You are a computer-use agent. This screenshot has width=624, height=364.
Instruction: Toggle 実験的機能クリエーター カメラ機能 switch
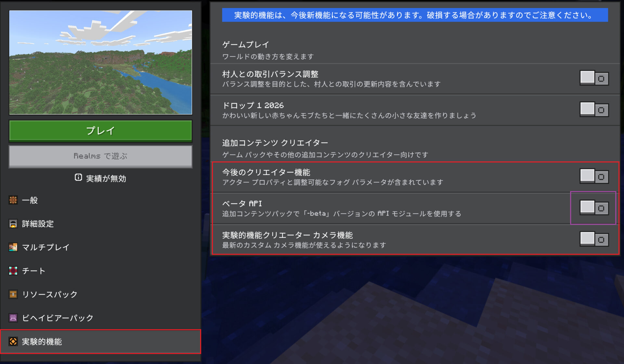(594, 239)
